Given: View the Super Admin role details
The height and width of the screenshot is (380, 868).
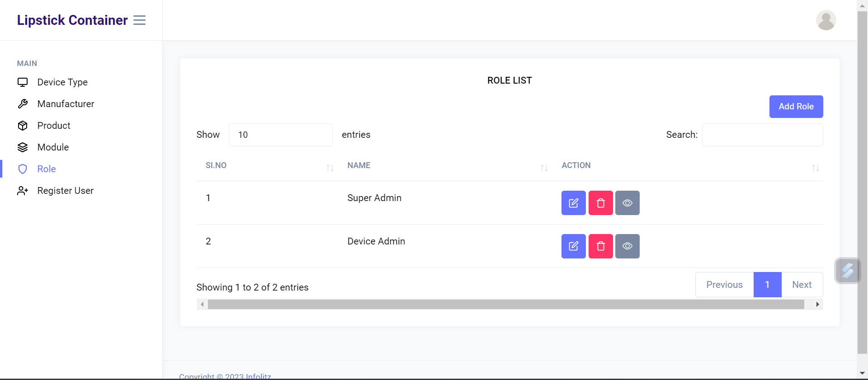Looking at the screenshot, I should 627,203.
